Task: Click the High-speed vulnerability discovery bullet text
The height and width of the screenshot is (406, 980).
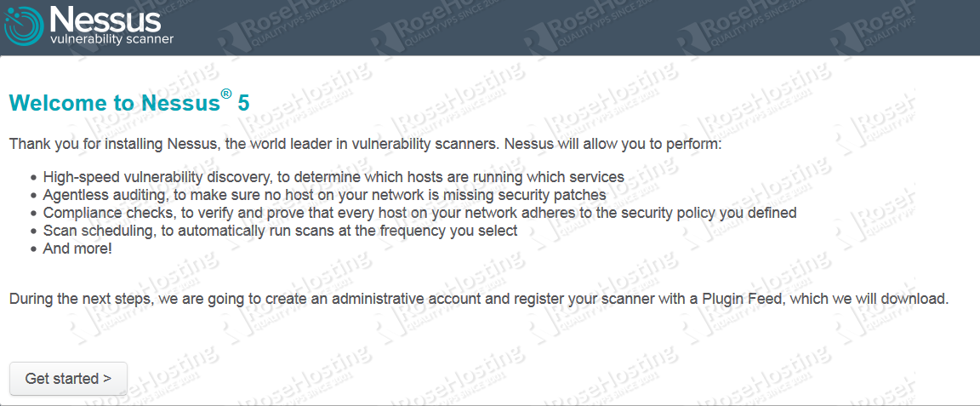Action: [x=333, y=176]
